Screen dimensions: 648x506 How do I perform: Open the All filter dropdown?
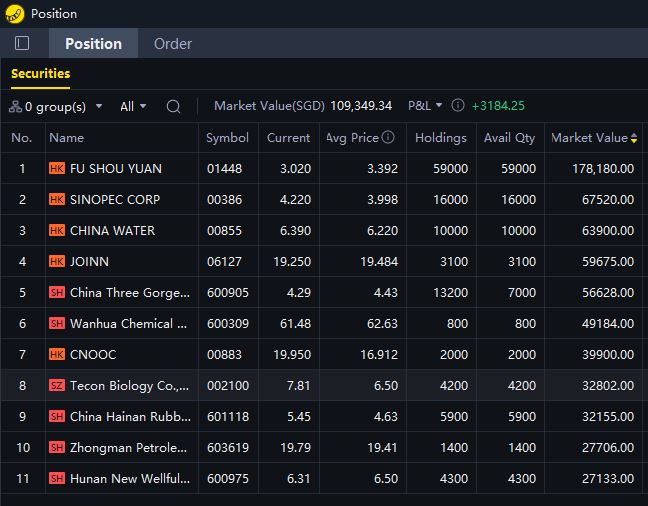coord(133,106)
